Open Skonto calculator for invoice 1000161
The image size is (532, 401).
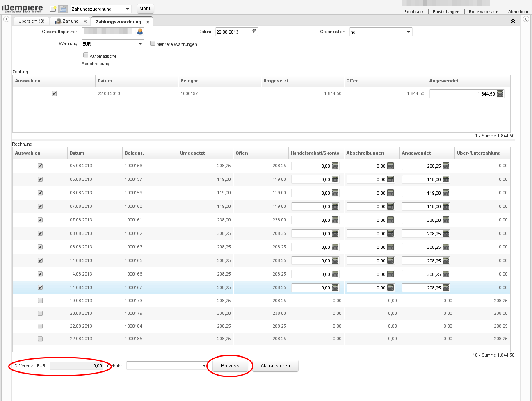pyautogui.click(x=335, y=220)
